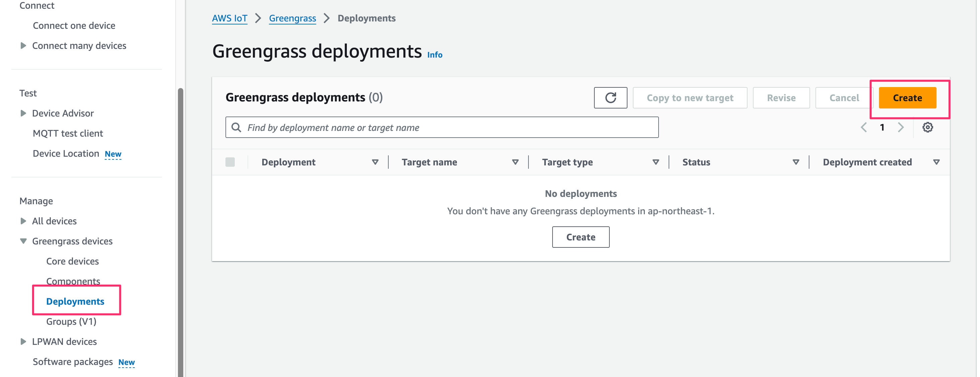Click the Target type column header

pos(567,162)
